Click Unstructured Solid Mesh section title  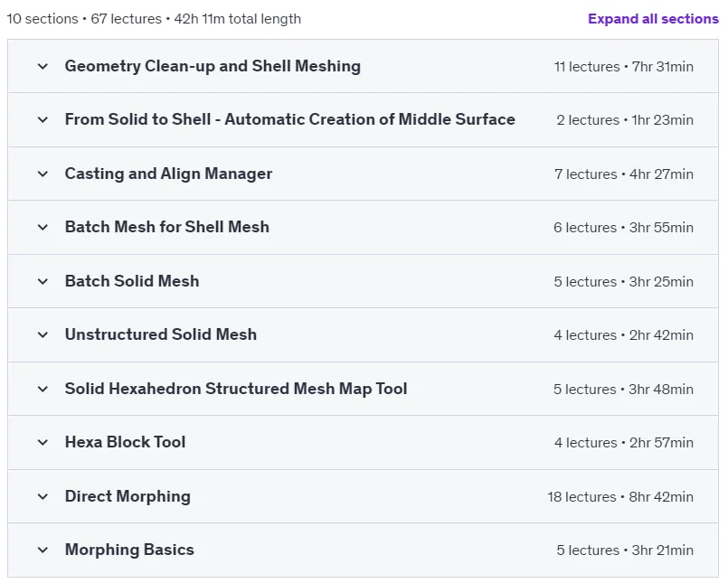161,334
